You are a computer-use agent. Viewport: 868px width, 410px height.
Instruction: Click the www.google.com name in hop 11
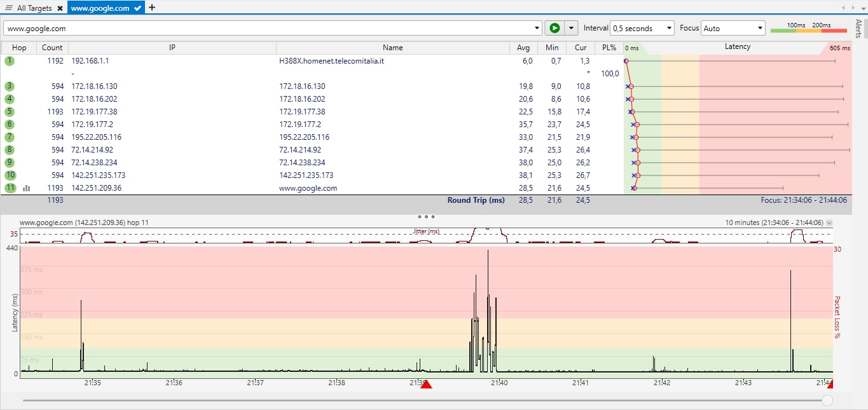tap(308, 188)
